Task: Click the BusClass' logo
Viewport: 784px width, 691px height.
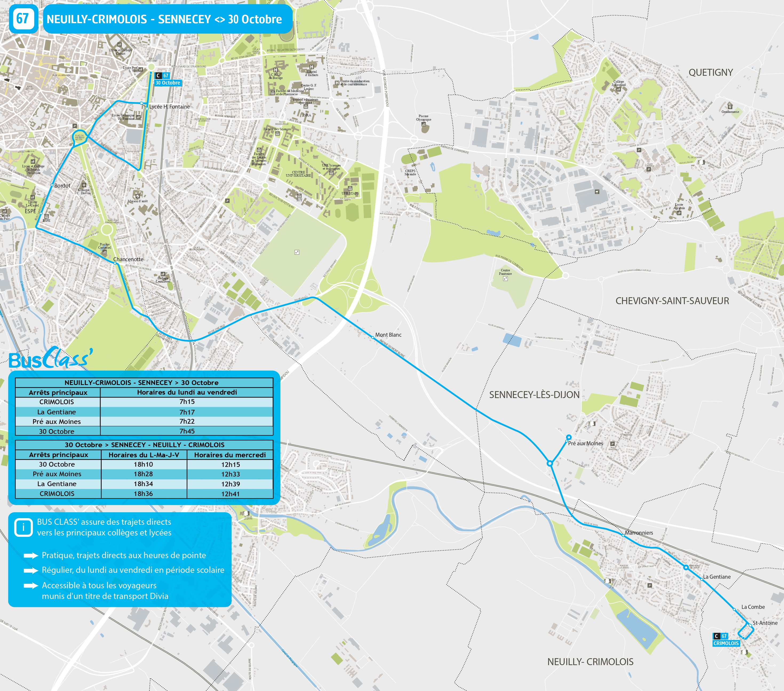Action: click(x=50, y=358)
